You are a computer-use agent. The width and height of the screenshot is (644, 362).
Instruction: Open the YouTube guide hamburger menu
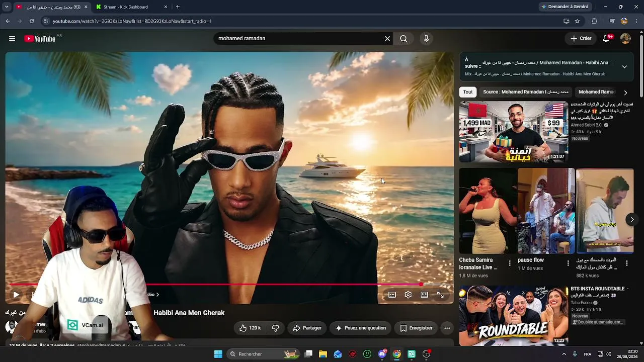pos(12,39)
